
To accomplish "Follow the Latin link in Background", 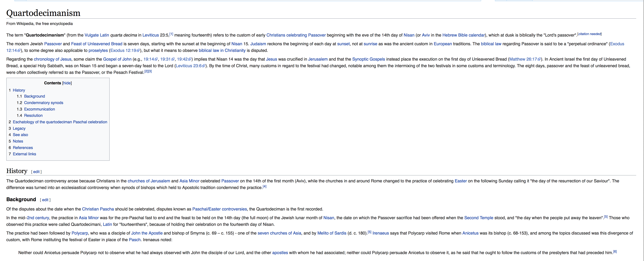I will pos(108,224).
